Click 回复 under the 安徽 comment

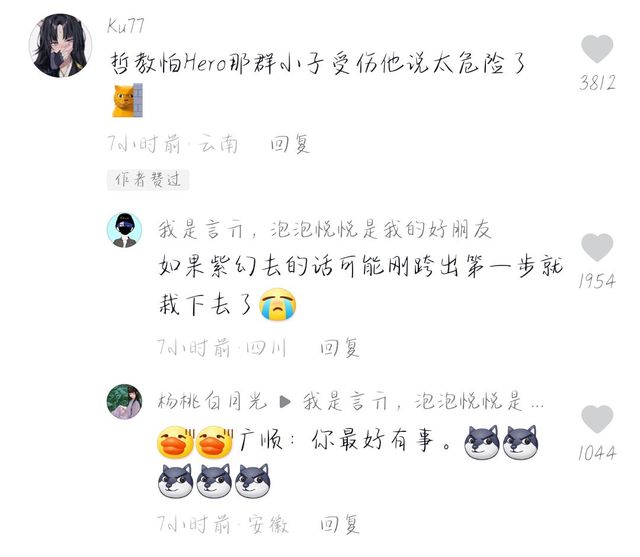tap(340, 524)
